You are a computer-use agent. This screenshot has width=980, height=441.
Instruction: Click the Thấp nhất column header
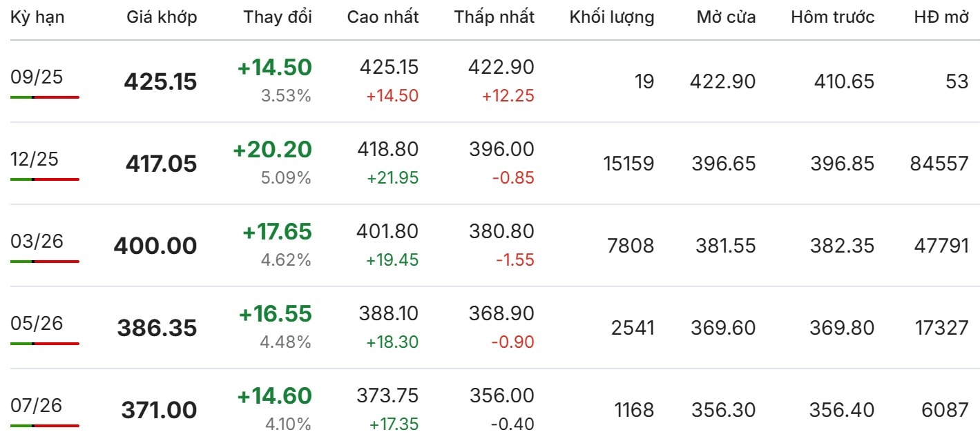494,17
